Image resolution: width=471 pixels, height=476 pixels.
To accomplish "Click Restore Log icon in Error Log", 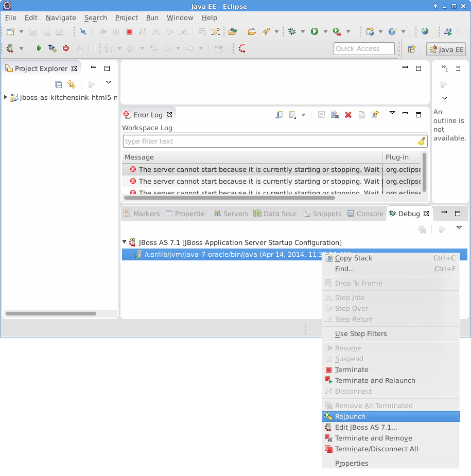I will click(375, 114).
